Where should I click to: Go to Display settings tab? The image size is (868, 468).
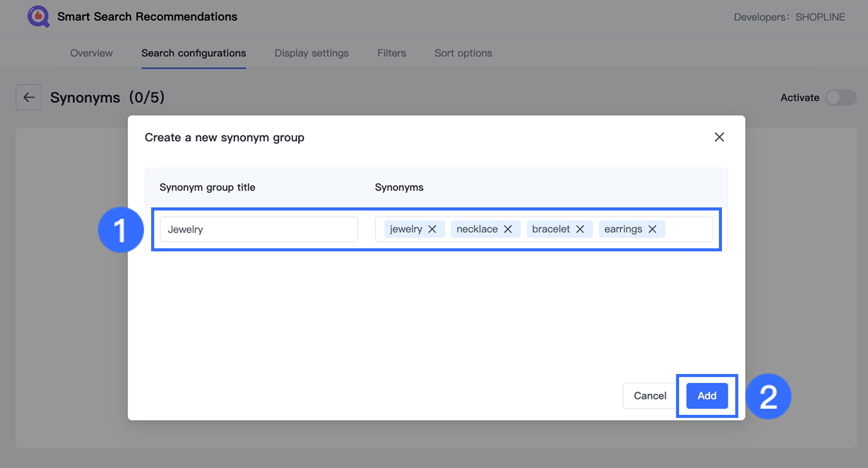point(311,53)
